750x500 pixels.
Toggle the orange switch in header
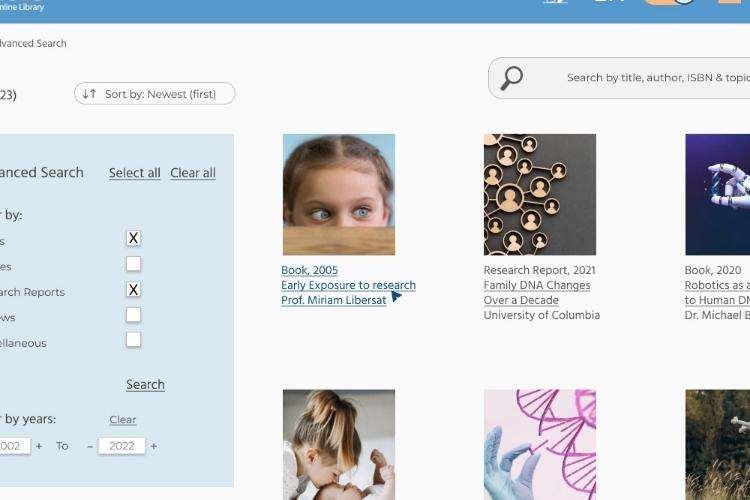670,2
